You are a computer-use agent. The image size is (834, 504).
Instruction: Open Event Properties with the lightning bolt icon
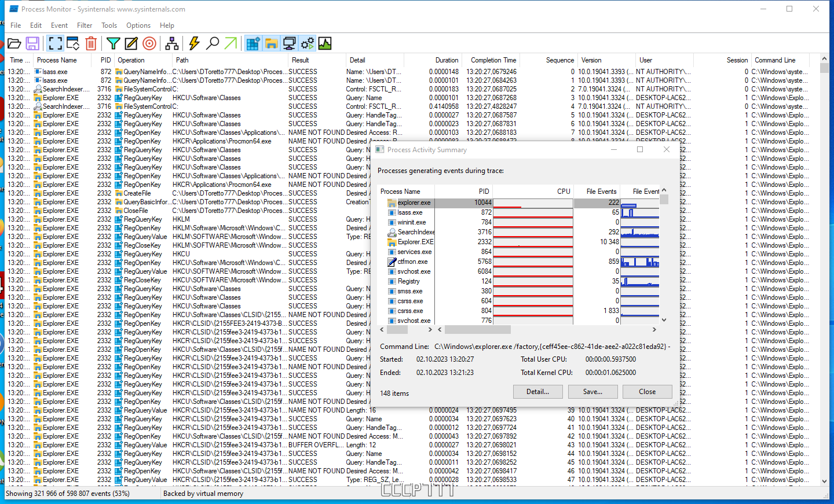[x=195, y=43]
